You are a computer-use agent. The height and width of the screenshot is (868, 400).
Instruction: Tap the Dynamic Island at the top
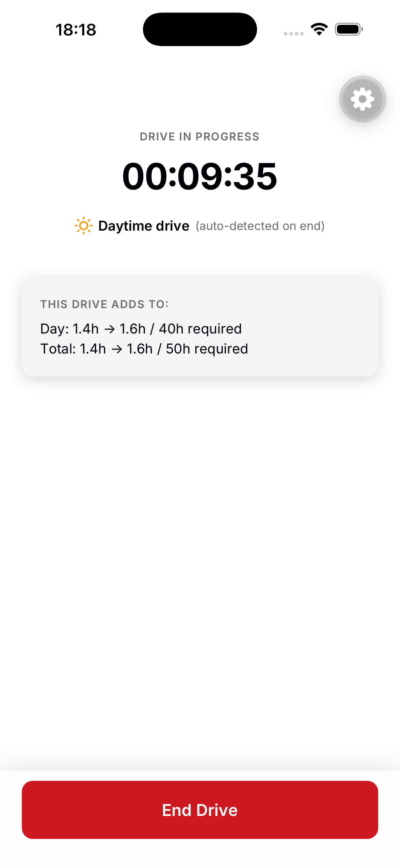[x=200, y=29]
